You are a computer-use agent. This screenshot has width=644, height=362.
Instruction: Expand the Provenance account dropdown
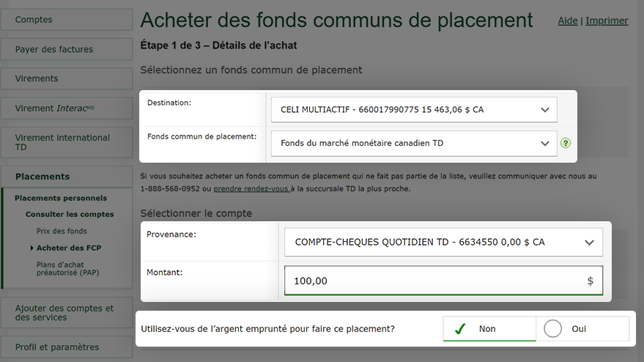tap(443, 242)
